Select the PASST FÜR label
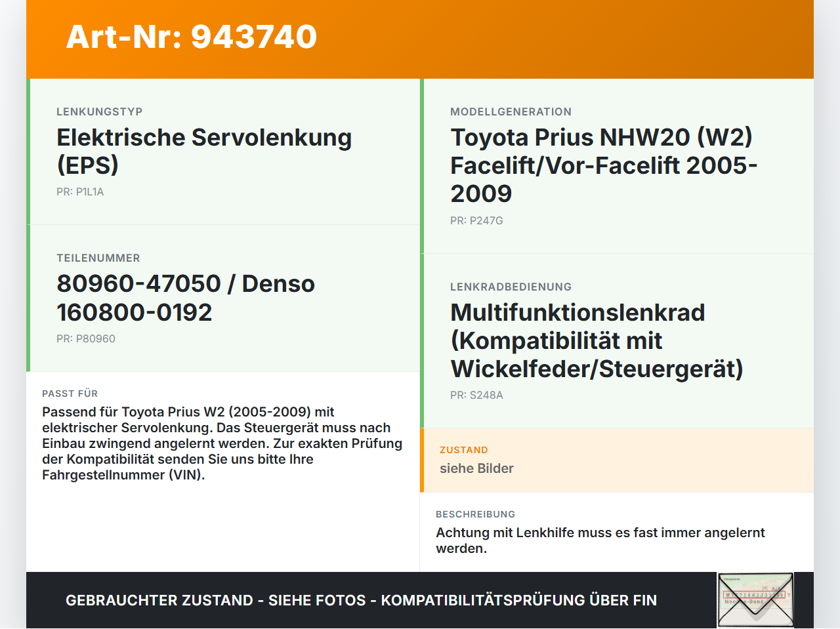Image resolution: width=840 pixels, height=629 pixels. [70, 394]
